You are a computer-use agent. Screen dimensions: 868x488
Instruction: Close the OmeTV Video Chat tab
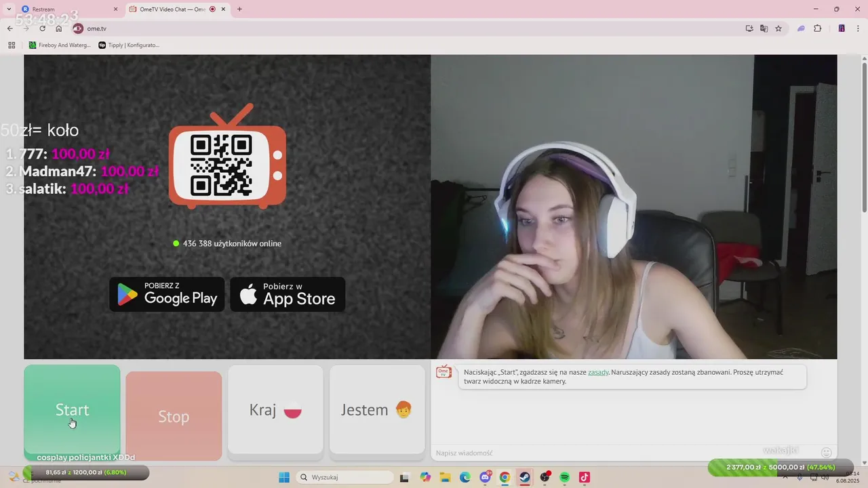(x=224, y=9)
